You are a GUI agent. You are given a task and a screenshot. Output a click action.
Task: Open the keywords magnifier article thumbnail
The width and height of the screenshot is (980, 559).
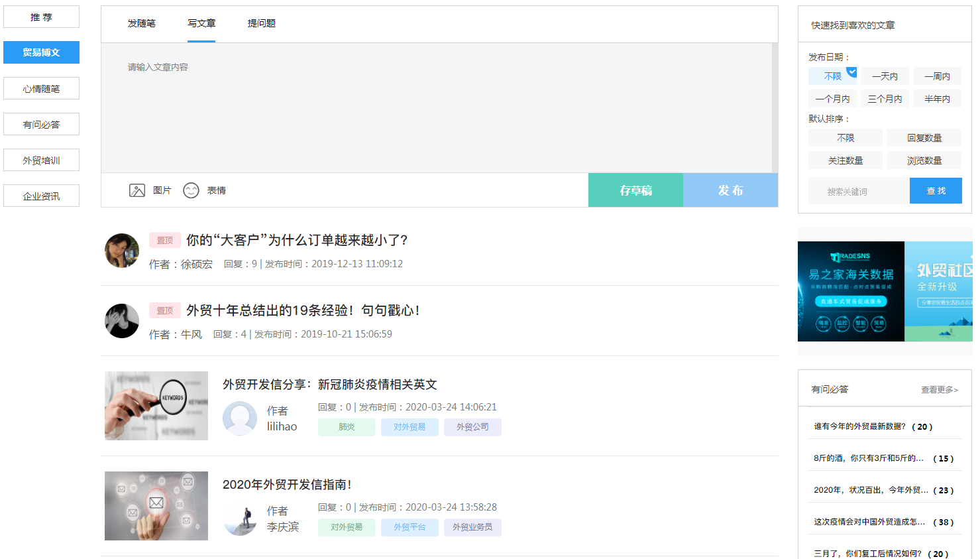(x=156, y=406)
